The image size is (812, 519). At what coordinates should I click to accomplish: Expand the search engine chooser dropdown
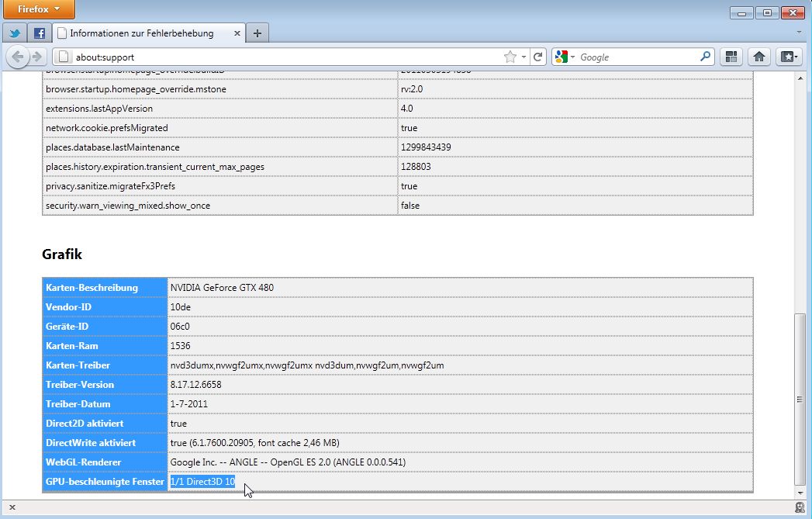[571, 57]
